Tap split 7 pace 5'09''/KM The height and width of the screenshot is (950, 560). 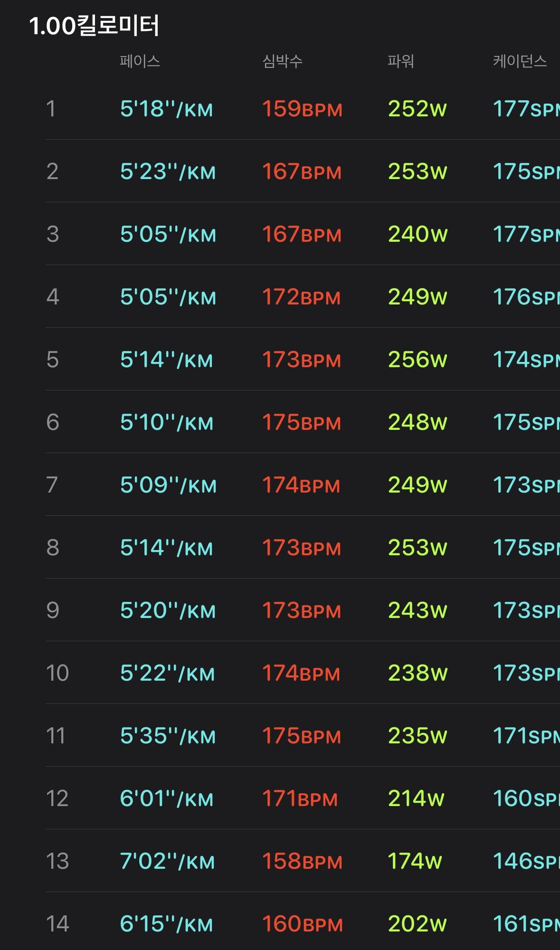[168, 485]
